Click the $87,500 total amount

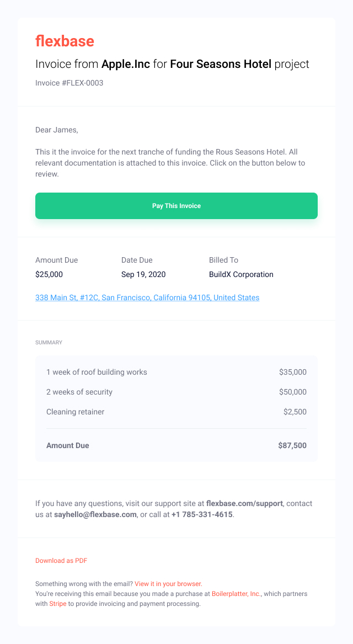(292, 446)
